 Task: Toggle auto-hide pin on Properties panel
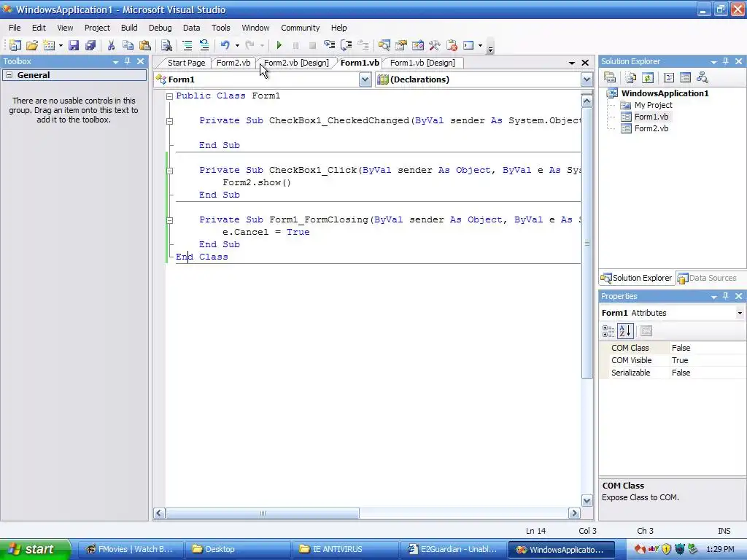point(726,296)
